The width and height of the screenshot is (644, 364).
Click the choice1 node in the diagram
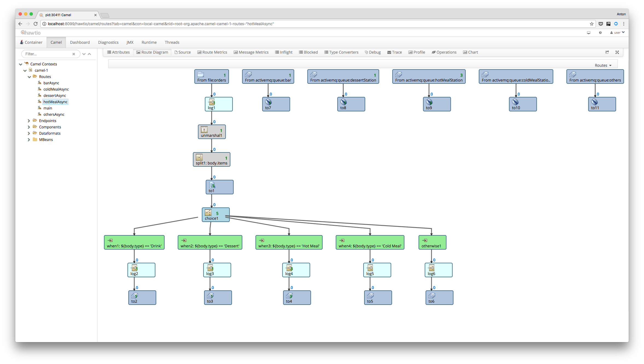pyautogui.click(x=216, y=215)
